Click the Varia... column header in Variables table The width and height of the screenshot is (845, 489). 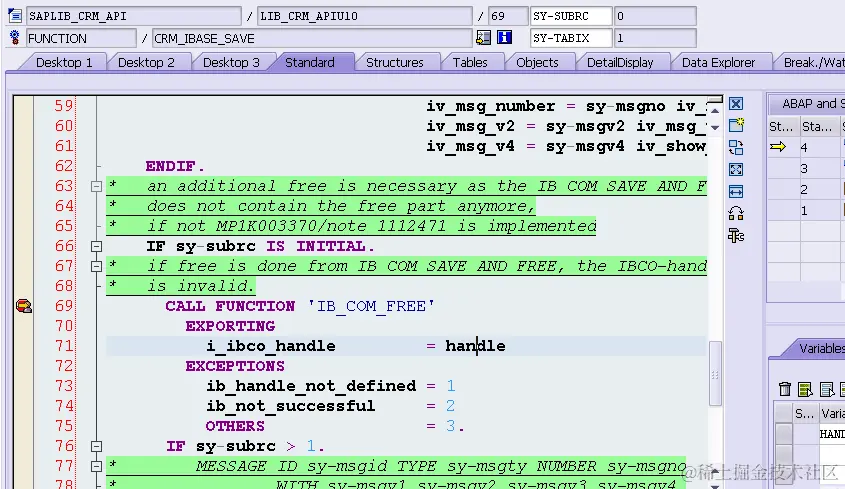tap(832, 414)
